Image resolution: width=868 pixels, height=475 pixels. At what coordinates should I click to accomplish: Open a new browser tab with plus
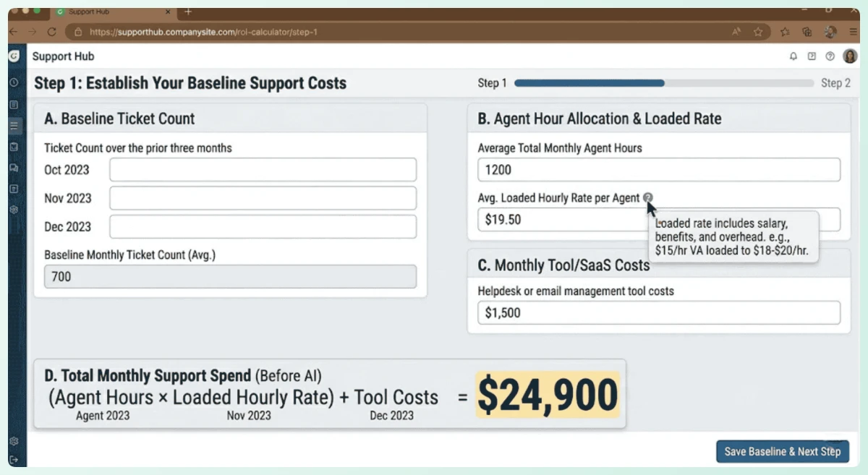pos(188,12)
